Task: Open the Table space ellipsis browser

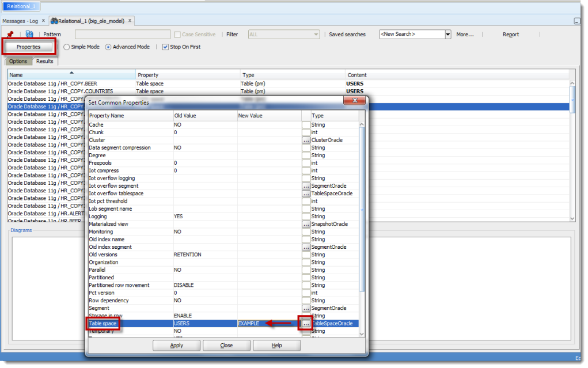Action: point(307,323)
